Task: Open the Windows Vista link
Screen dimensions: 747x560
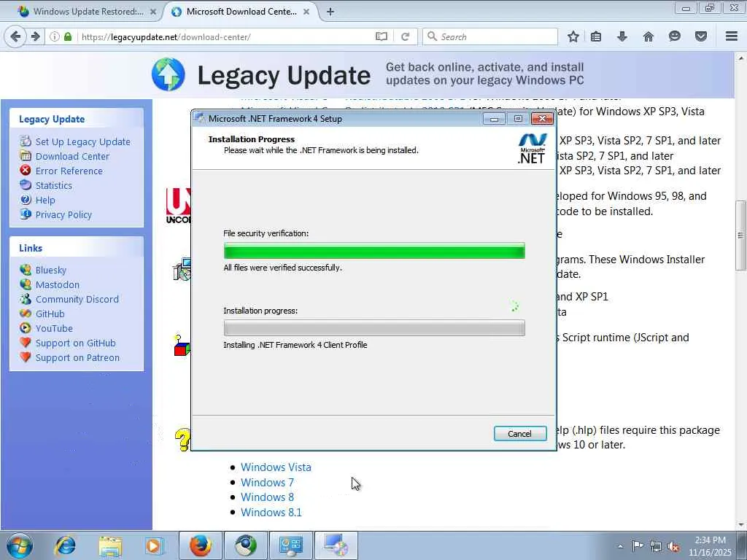Action: [276, 467]
